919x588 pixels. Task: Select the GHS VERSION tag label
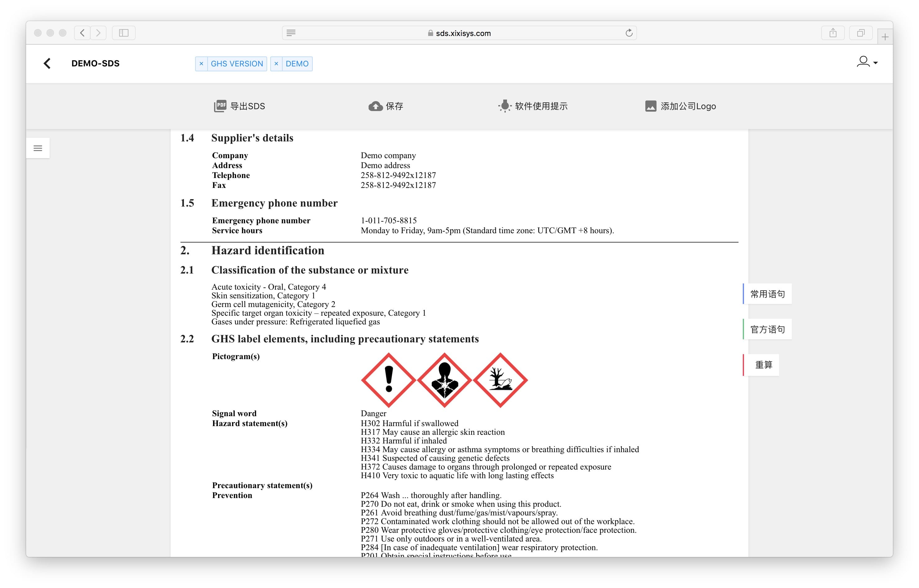coord(237,64)
